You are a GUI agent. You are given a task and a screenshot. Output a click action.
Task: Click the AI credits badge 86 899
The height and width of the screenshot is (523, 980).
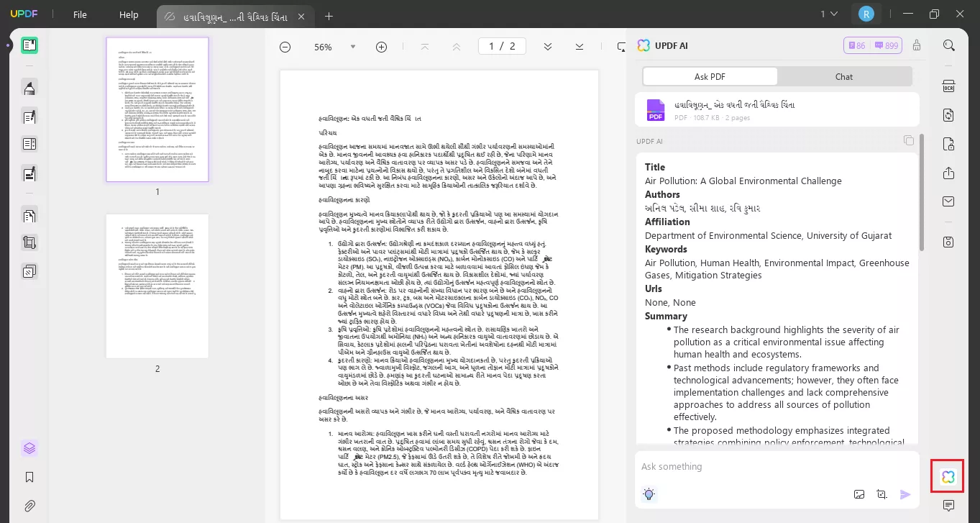tap(873, 45)
